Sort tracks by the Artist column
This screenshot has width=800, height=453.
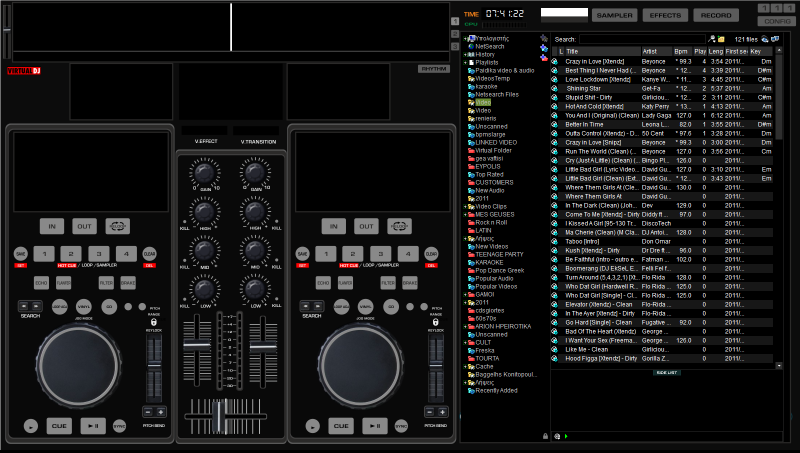(657, 52)
